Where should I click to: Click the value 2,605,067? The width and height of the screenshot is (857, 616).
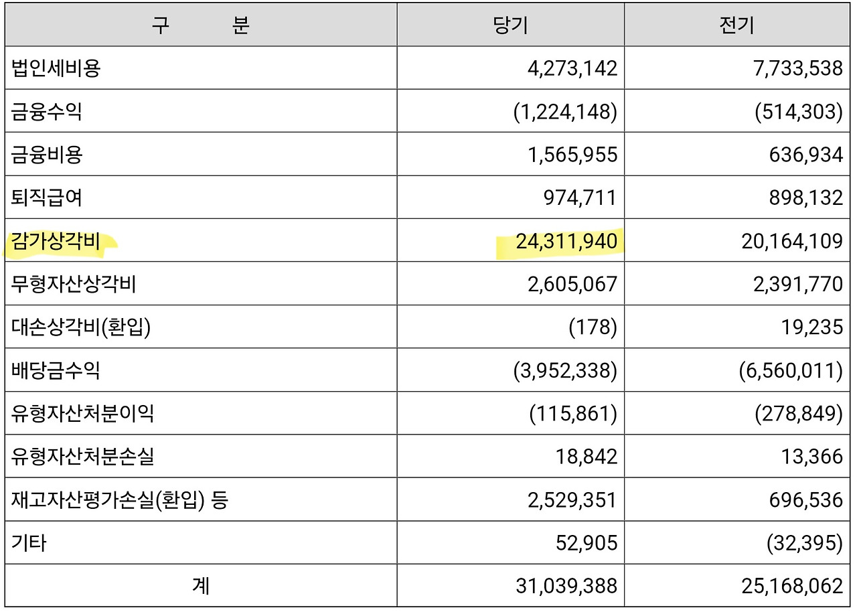[x=572, y=284]
